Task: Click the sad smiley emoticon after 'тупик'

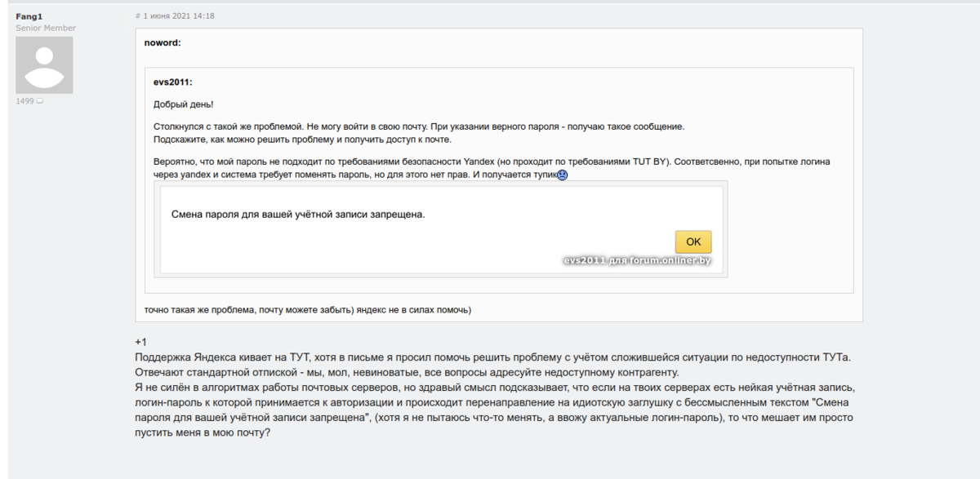Action: [562, 175]
